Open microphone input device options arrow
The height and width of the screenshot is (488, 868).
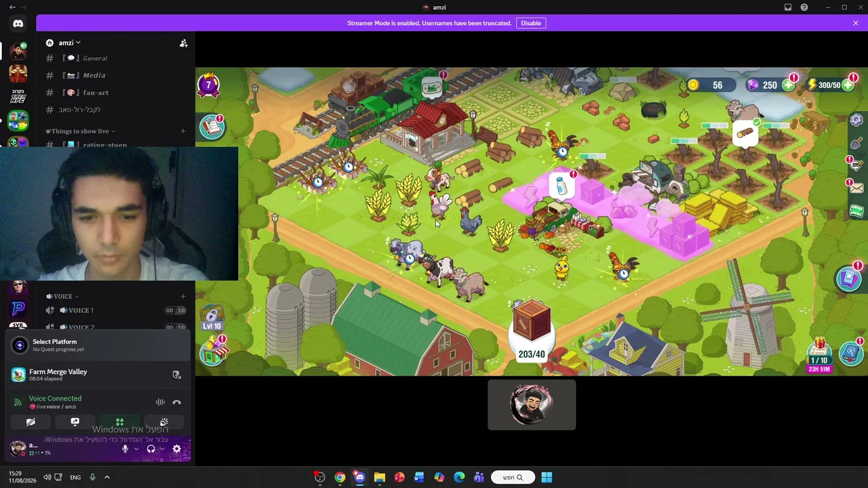(x=136, y=449)
